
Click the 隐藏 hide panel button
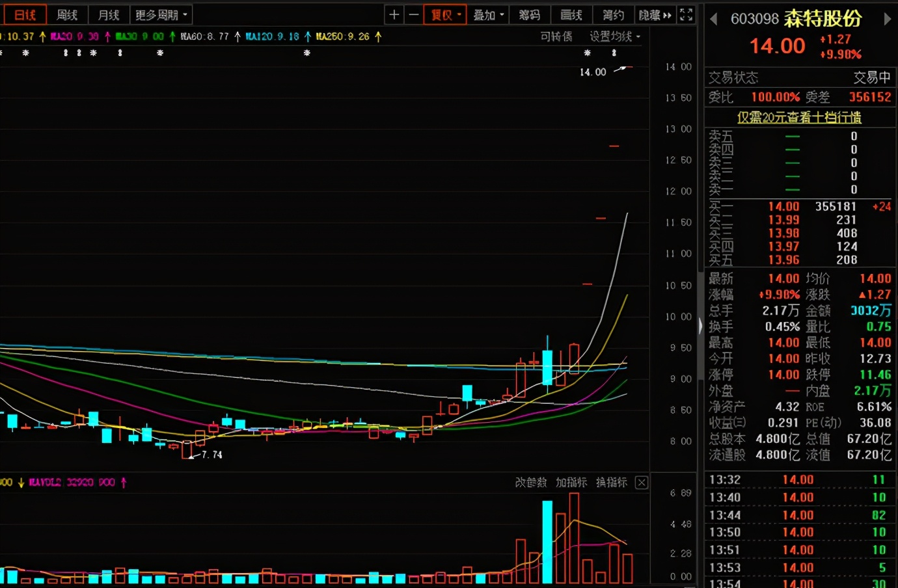(x=655, y=14)
